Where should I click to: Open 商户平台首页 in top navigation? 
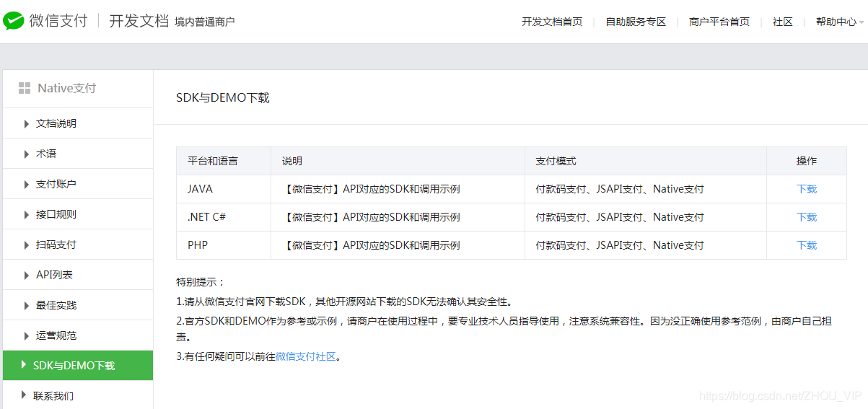719,22
